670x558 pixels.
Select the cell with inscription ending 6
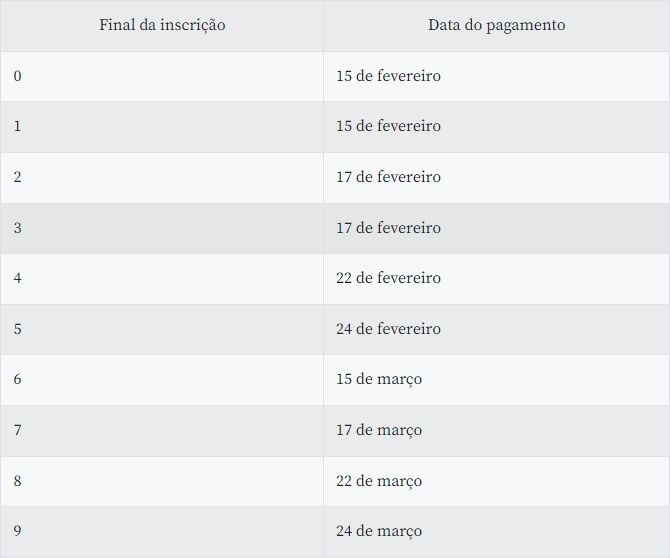pyautogui.click(x=18, y=379)
